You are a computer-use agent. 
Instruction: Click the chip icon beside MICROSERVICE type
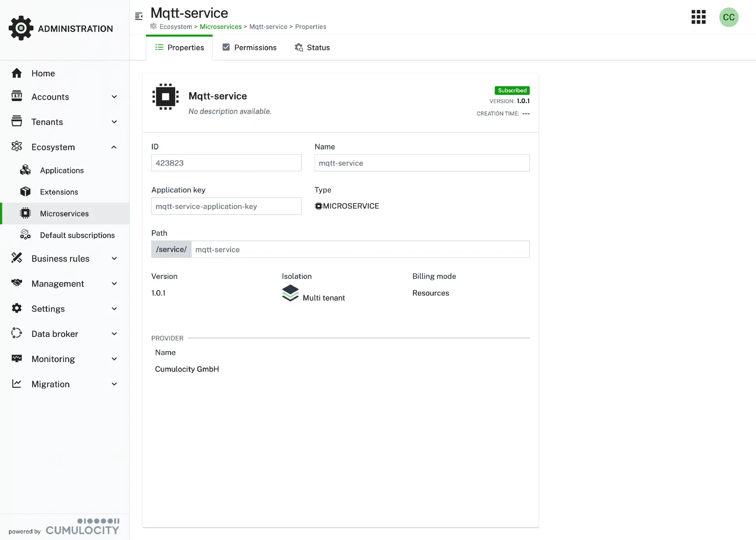coord(319,206)
